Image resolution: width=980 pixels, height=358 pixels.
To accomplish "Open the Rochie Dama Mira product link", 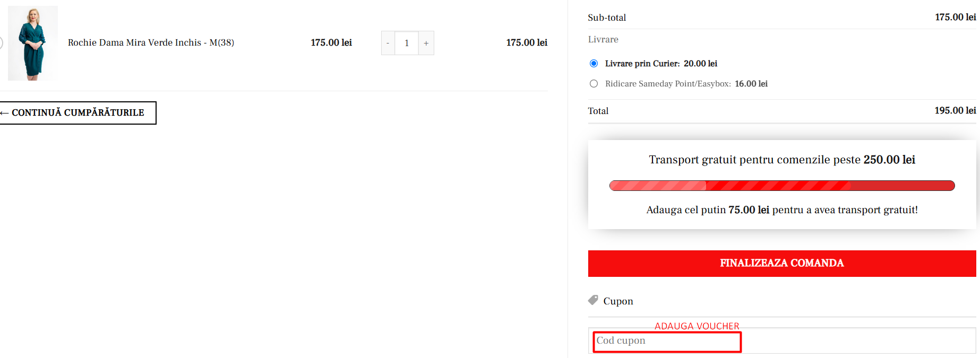I will 151,42.
